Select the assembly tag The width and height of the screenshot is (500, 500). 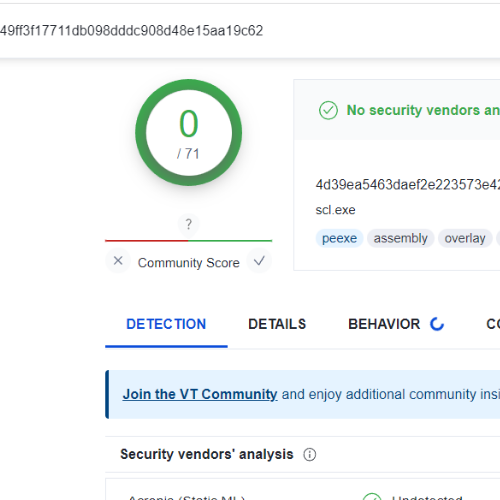(401, 238)
